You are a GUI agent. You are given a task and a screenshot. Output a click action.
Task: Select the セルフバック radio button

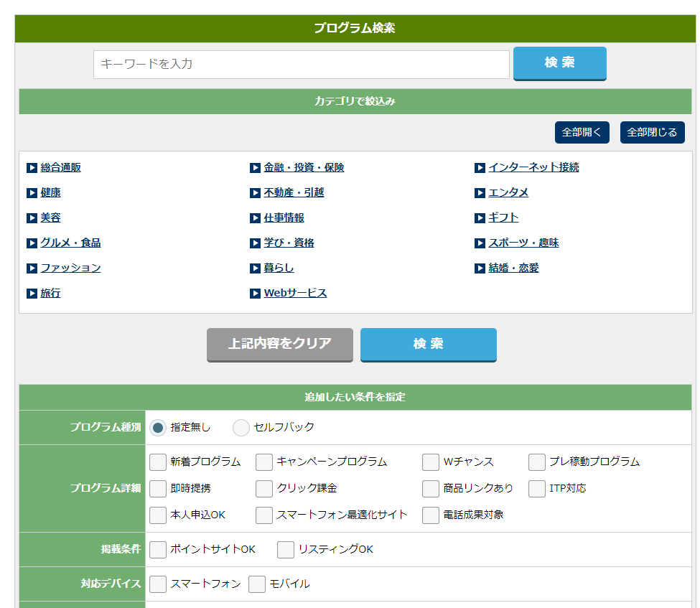click(x=241, y=428)
